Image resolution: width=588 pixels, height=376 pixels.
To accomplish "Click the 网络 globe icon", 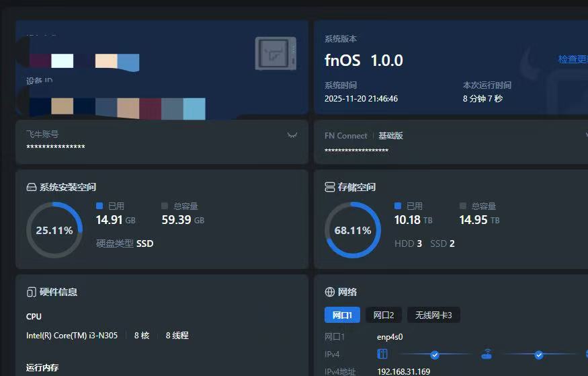I will pyautogui.click(x=330, y=292).
